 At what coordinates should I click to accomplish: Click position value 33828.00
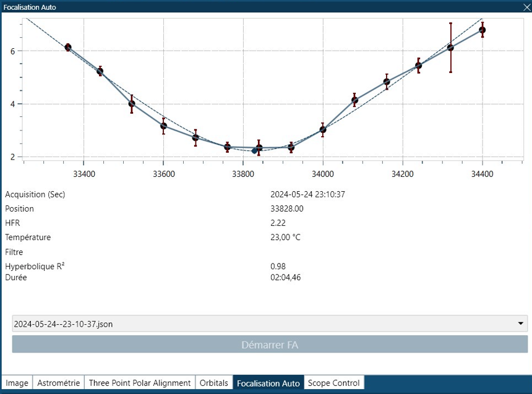pos(286,208)
